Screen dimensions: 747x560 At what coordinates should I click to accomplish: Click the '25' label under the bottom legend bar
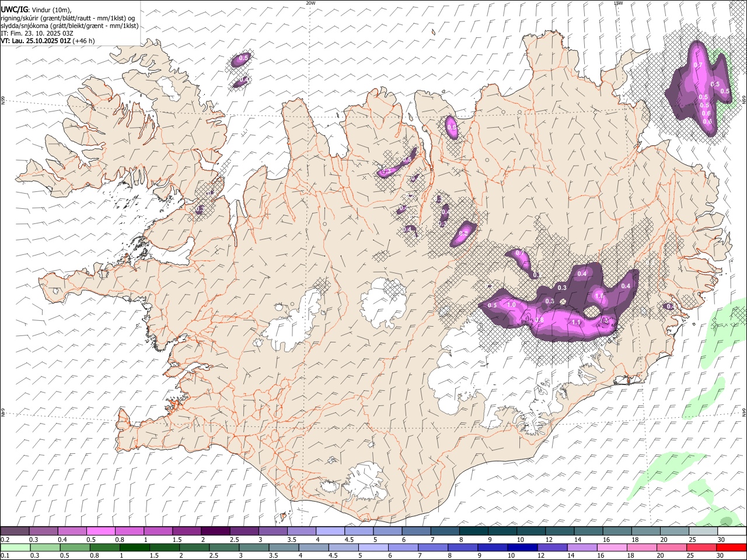point(690,555)
